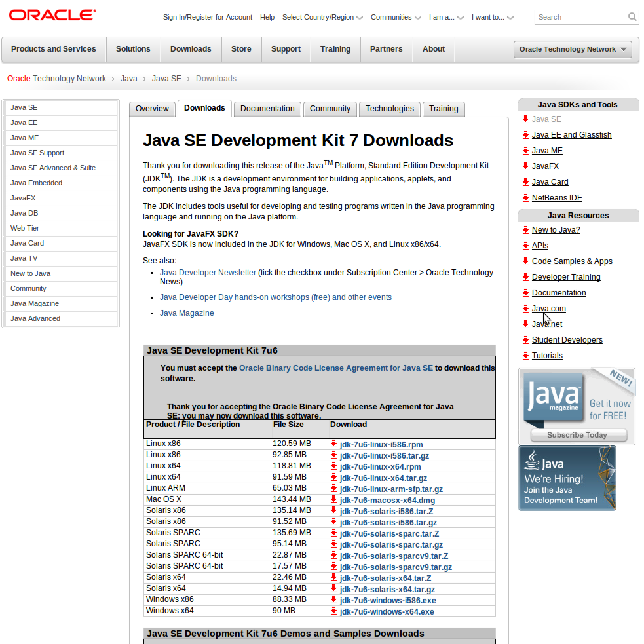
Task: Click download arrow icon beside jdk-7u6-linux-arm-sfp.tar.gz
Action: (333, 489)
